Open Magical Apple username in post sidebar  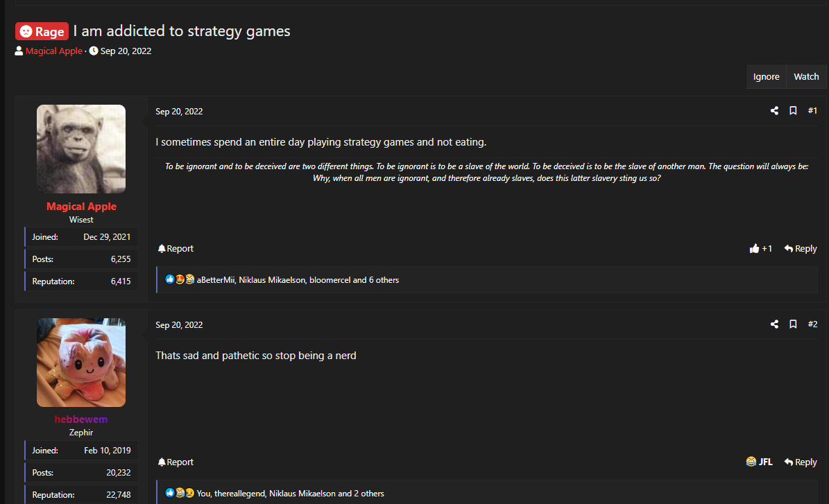[x=81, y=207]
